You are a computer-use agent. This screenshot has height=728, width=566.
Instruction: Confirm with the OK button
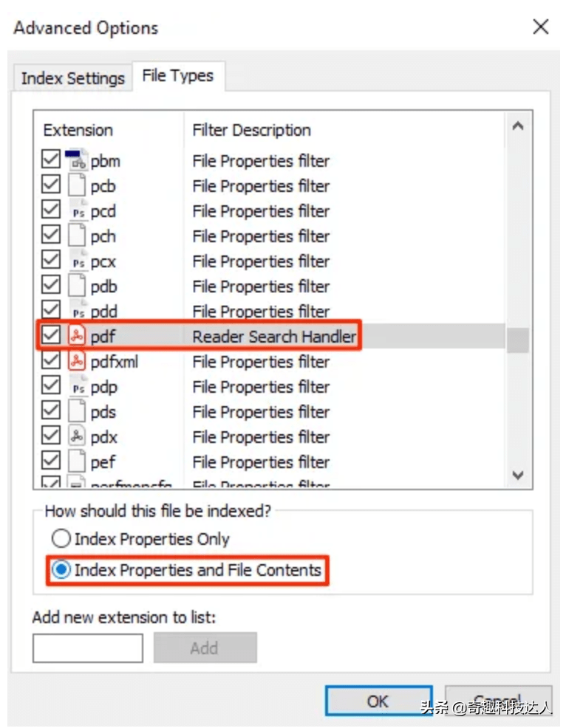coord(378,701)
